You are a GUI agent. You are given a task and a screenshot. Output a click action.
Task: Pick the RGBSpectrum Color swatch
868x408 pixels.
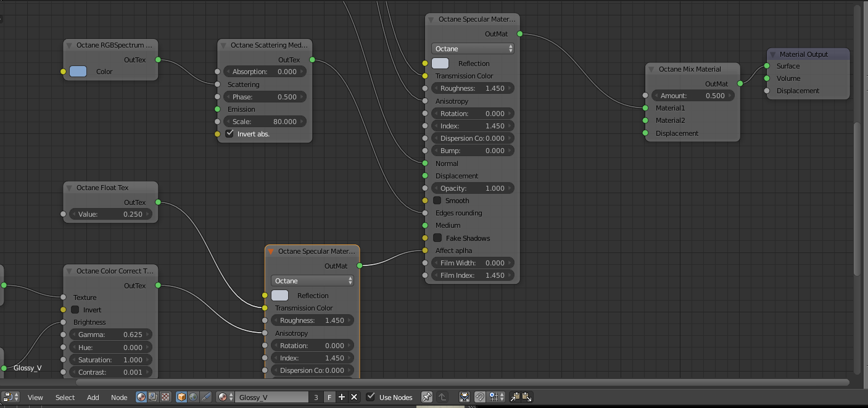coord(78,72)
